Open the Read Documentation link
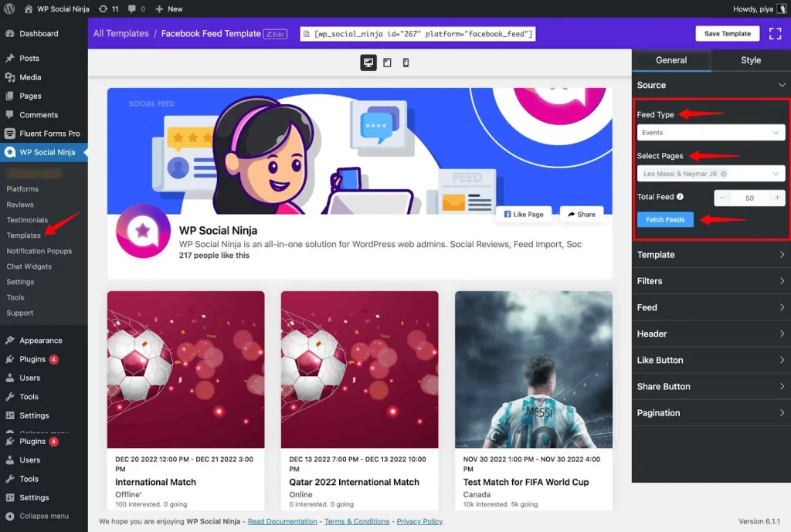Viewport: 791px width, 532px height. pos(282,521)
